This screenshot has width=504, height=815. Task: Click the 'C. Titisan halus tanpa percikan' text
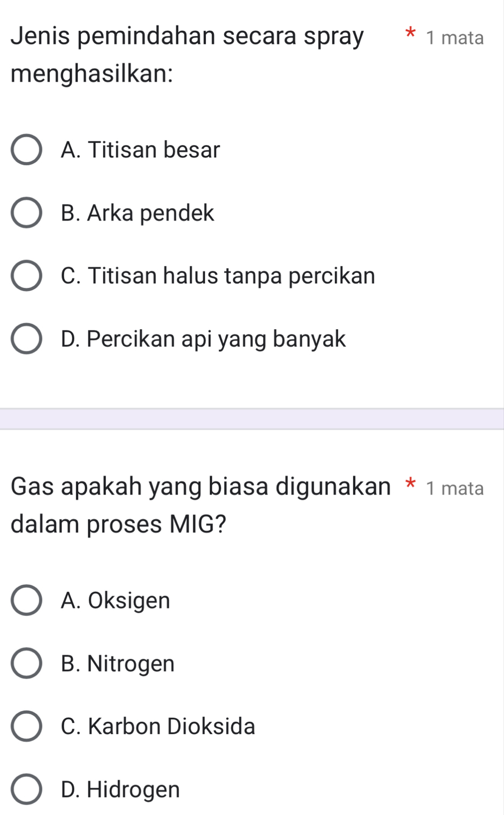pyautogui.click(x=218, y=276)
